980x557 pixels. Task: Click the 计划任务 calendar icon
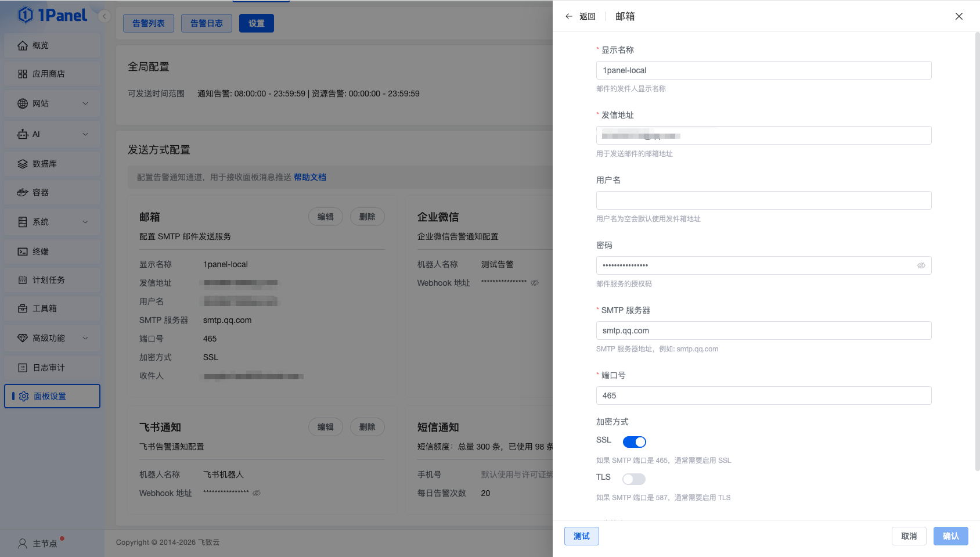(x=23, y=280)
